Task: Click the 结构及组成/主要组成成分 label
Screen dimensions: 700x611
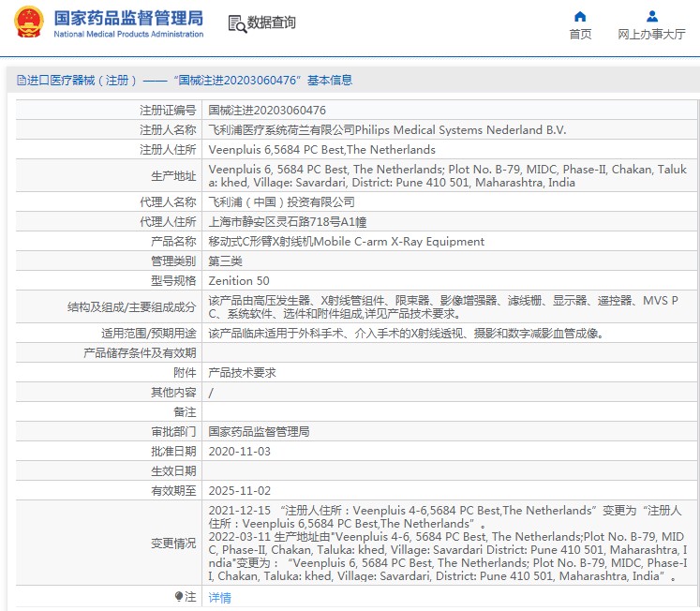Action: pos(132,307)
